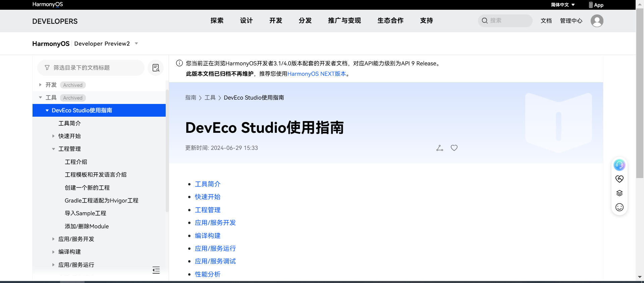
Task: Click the edit feedback pencil icon
Action: [x=440, y=148]
